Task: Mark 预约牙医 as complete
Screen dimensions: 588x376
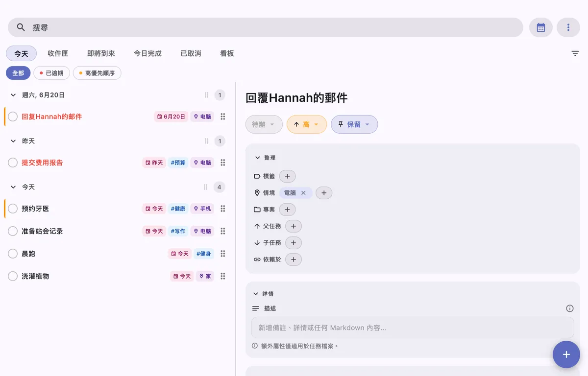Action: [x=13, y=209]
